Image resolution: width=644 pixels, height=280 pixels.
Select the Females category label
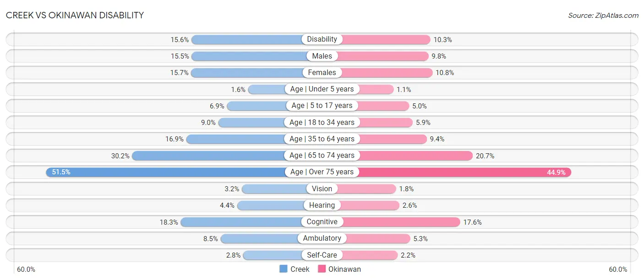322,72
